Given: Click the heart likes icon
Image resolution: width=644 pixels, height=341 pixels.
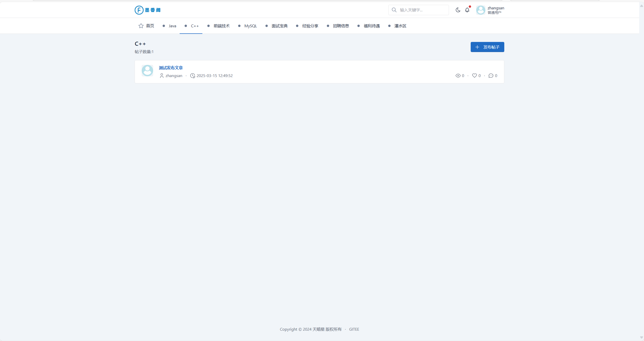Looking at the screenshot, I should pyautogui.click(x=474, y=76).
